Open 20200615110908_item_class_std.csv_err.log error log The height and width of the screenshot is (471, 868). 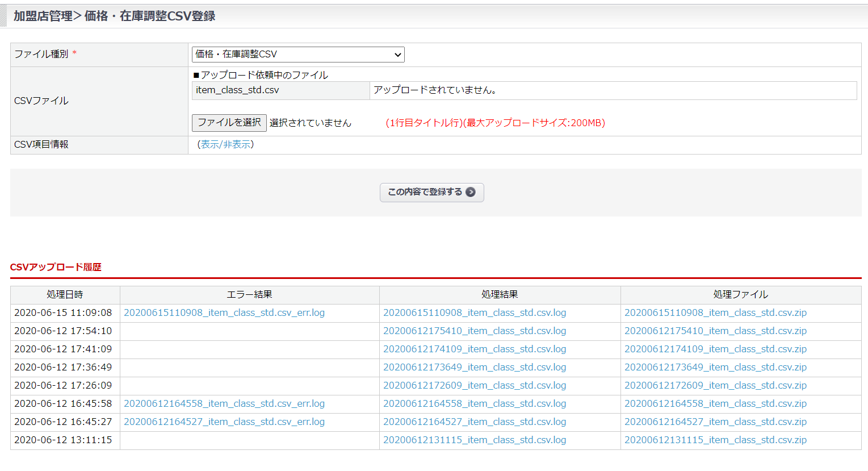point(224,312)
